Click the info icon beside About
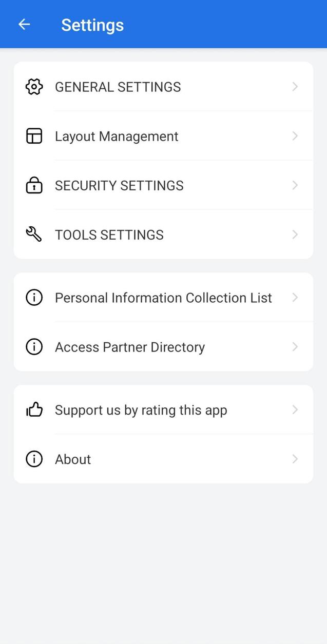 (x=34, y=458)
